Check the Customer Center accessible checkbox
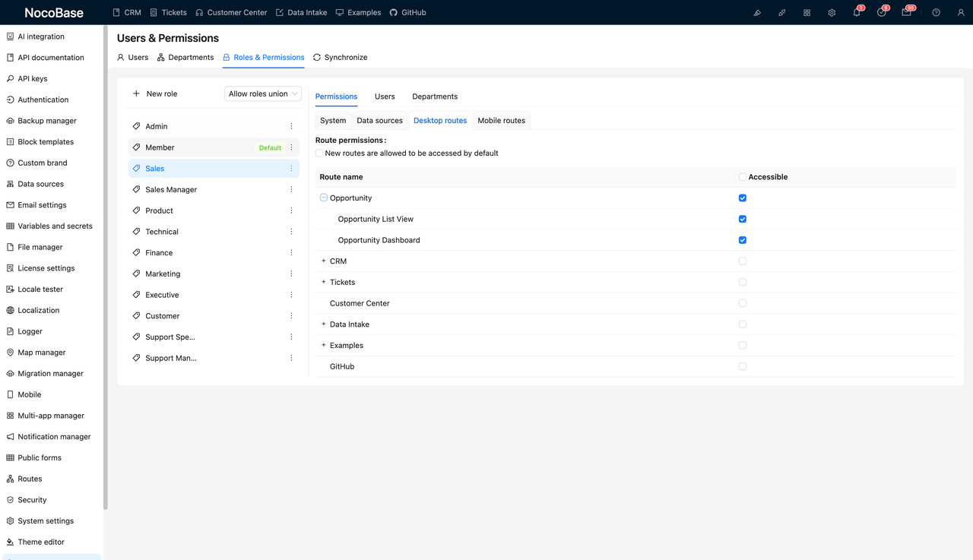This screenshot has width=973, height=560. pos(742,303)
